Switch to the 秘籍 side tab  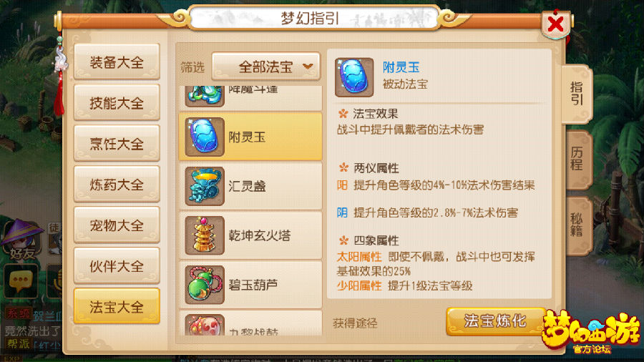(577, 225)
